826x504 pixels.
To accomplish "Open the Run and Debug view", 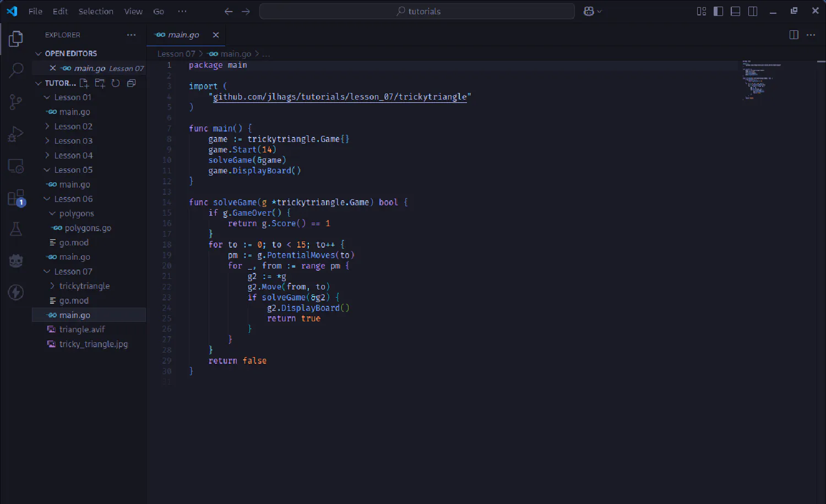I will [x=16, y=134].
